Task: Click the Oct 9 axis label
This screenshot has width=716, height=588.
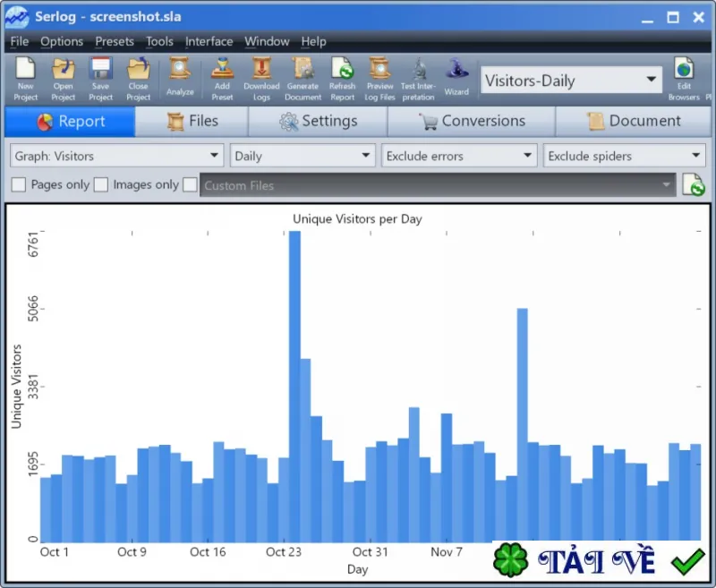Action: (132, 552)
